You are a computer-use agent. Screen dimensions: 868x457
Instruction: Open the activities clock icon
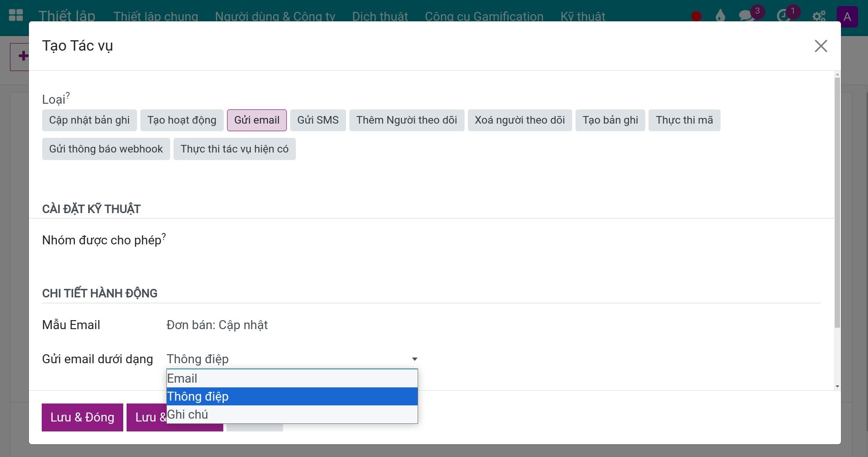pos(783,16)
